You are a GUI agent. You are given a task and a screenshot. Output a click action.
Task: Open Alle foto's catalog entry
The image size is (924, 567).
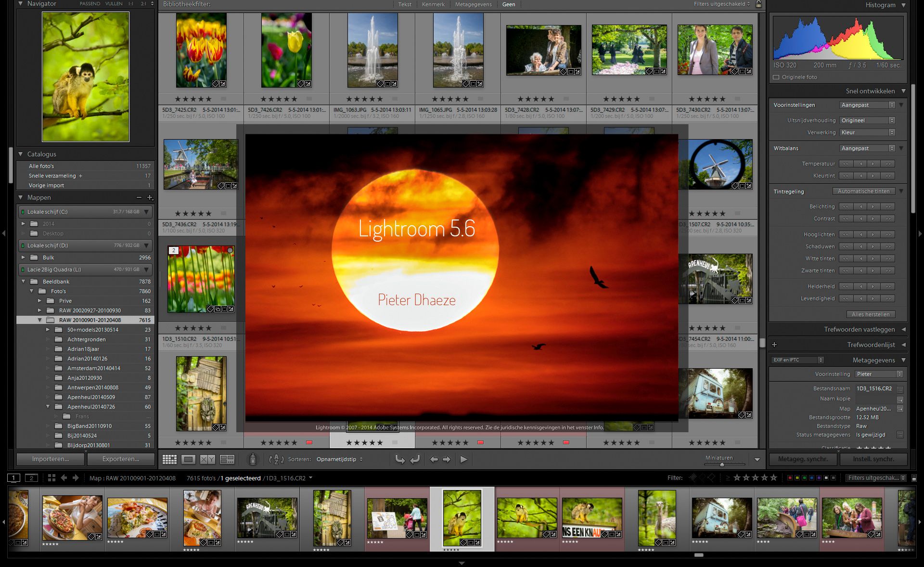pyautogui.click(x=86, y=166)
